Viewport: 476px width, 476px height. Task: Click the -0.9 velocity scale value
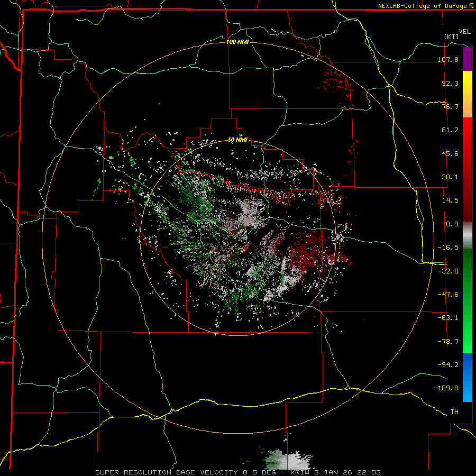point(450,224)
